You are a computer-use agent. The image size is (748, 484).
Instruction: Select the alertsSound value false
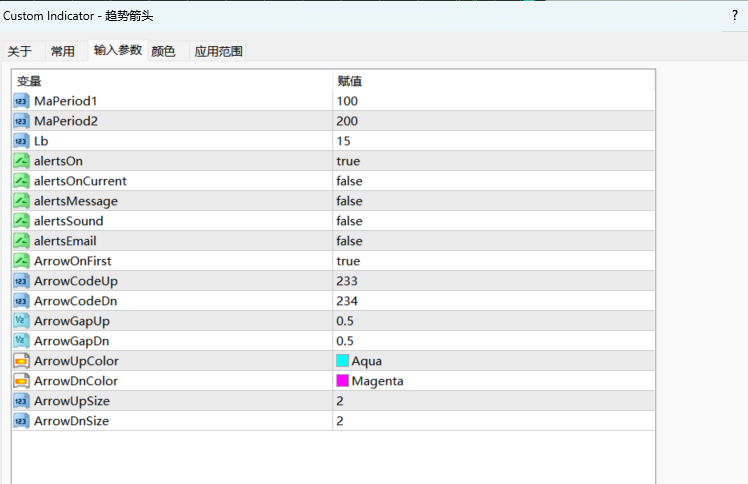coord(349,221)
